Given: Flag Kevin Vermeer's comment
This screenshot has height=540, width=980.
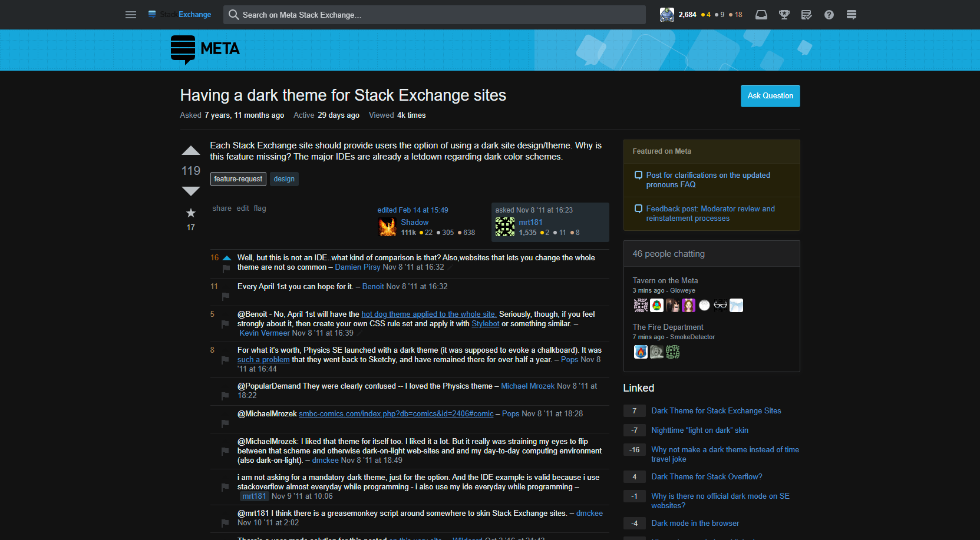Looking at the screenshot, I should click(x=225, y=324).
